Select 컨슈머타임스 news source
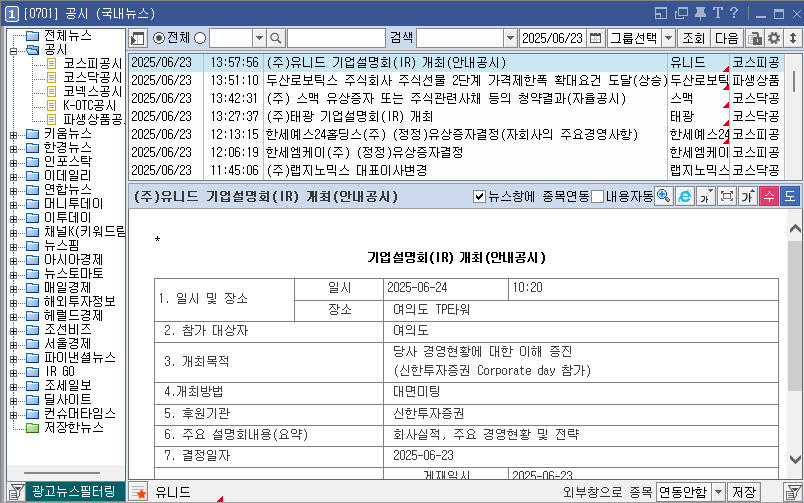The image size is (804, 503). click(x=79, y=413)
